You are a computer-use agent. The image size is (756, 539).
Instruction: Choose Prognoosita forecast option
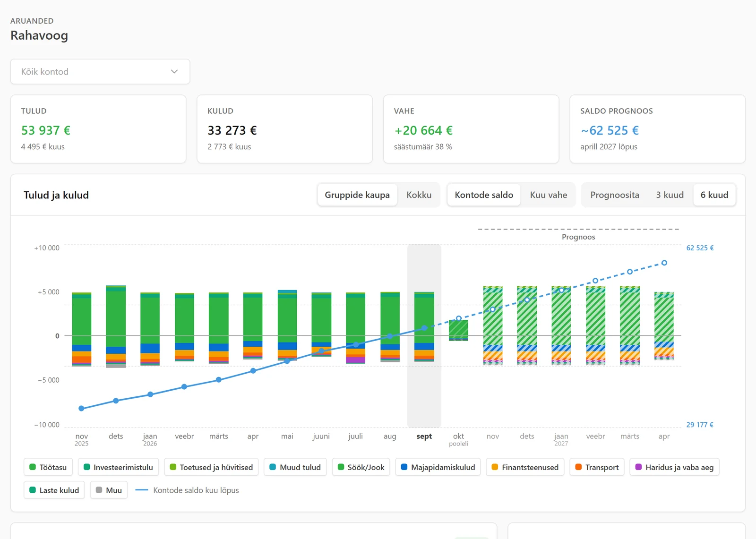coord(615,195)
